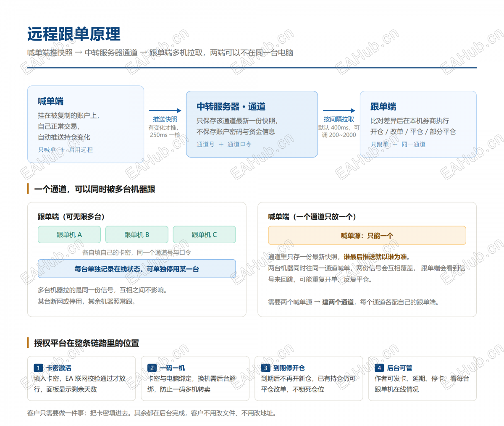Click the number 4 badge beside 后台可管

pos(379,368)
